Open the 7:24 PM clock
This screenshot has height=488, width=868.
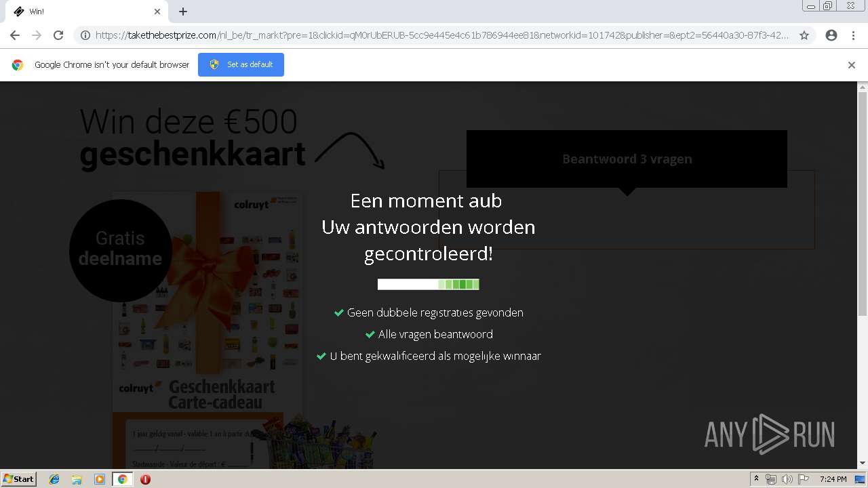[x=833, y=479]
